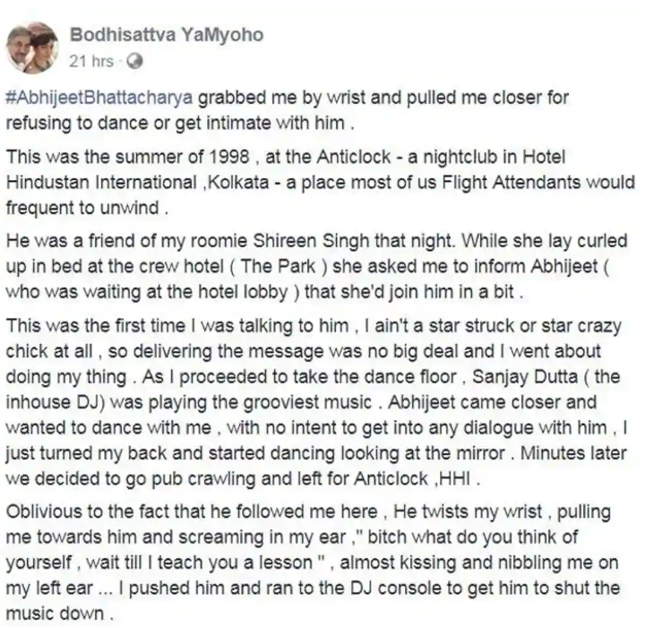Click the words "Hindustan International" in the post

pos(101,183)
